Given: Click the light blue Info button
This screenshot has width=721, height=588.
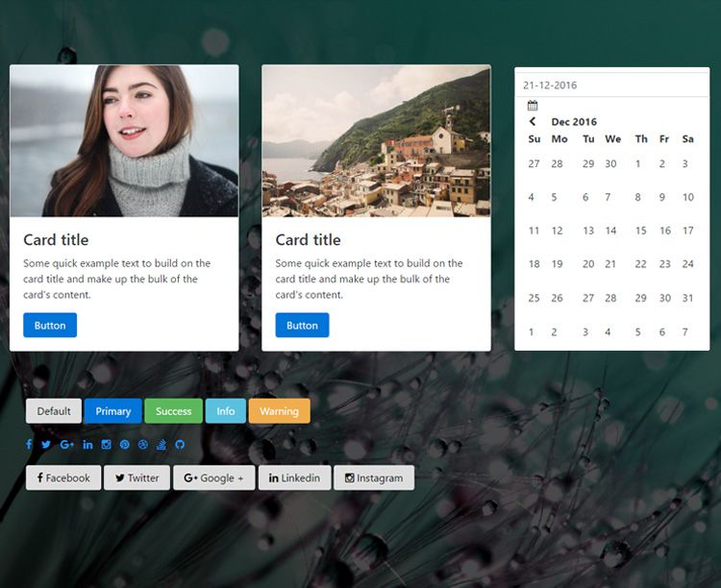Looking at the screenshot, I should [226, 411].
